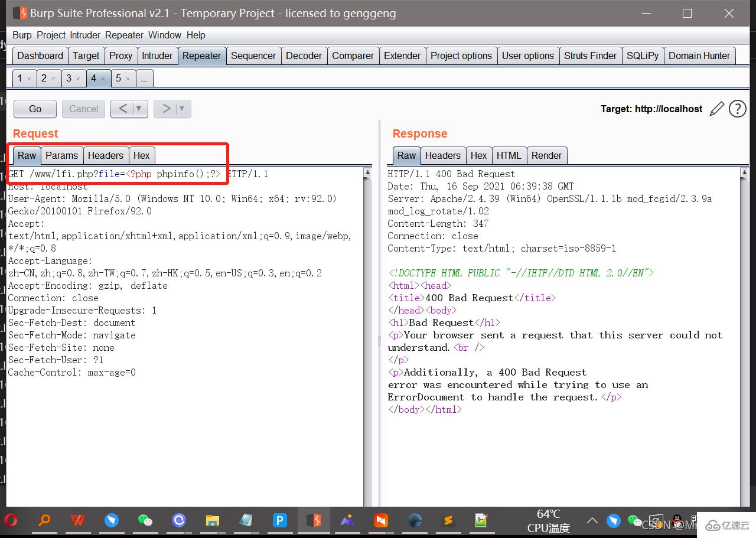Viewport: 756px width, 538px height.
Task: Click the Cancel button
Action: (x=83, y=109)
